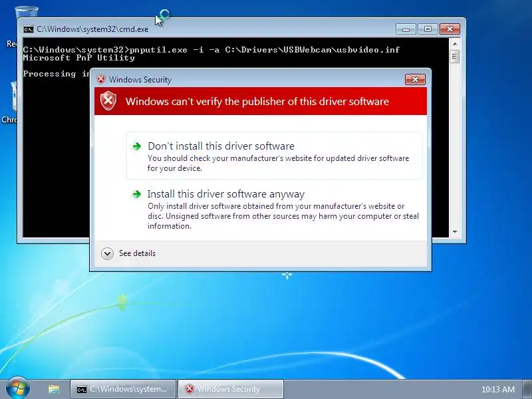Switch to Windows Security taskbar button
Viewport: 532px width, 399px height.
(x=231, y=389)
